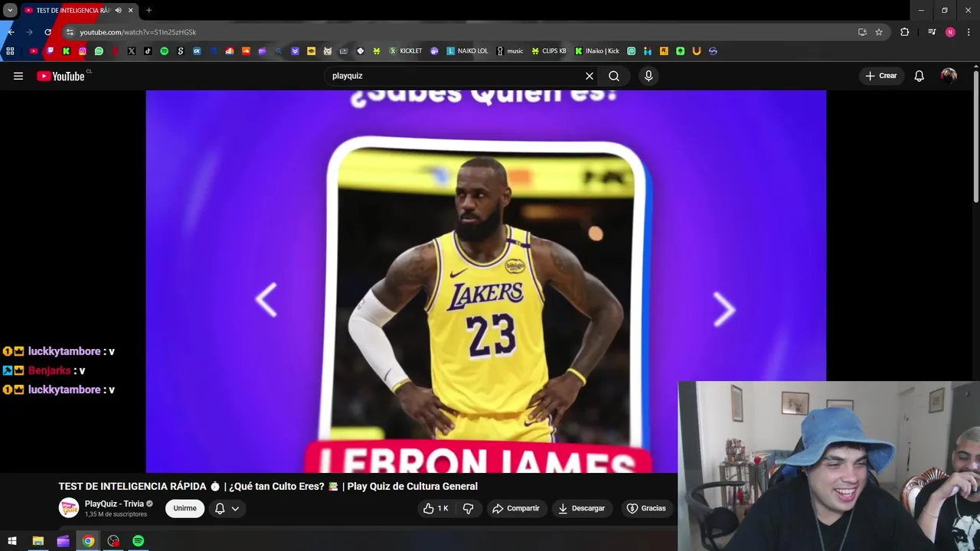Viewport: 980px width, 551px height.
Task: Open media controls in Chrome toolbar
Action: [x=932, y=32]
